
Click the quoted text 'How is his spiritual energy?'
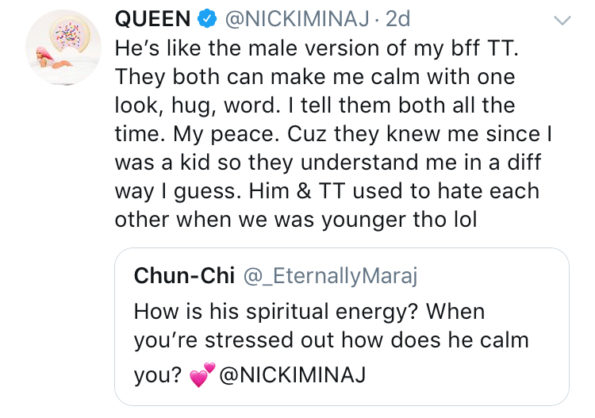pos(276,313)
